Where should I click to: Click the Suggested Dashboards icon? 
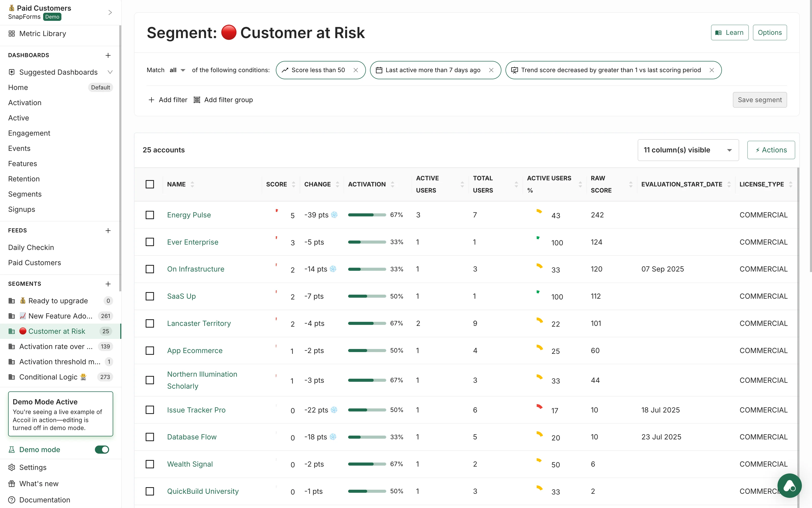(x=12, y=72)
